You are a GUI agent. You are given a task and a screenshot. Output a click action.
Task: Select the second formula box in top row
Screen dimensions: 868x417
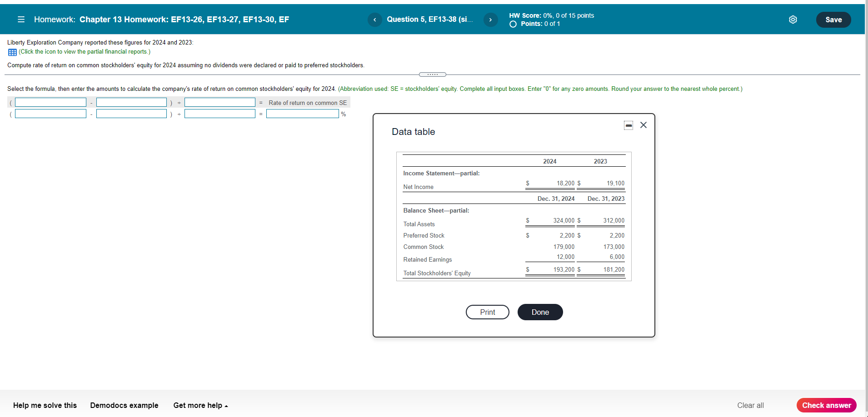[x=131, y=103]
